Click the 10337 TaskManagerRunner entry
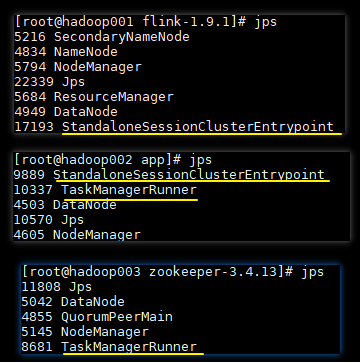The height and width of the screenshot is (362, 360). (105, 190)
